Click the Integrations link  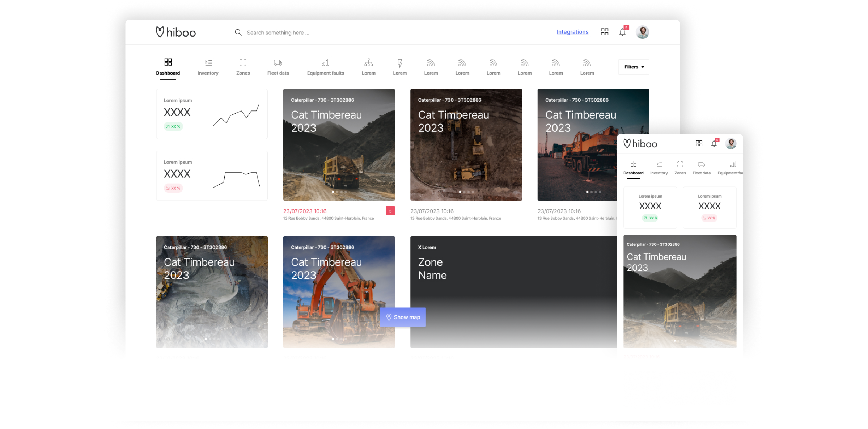[572, 32]
